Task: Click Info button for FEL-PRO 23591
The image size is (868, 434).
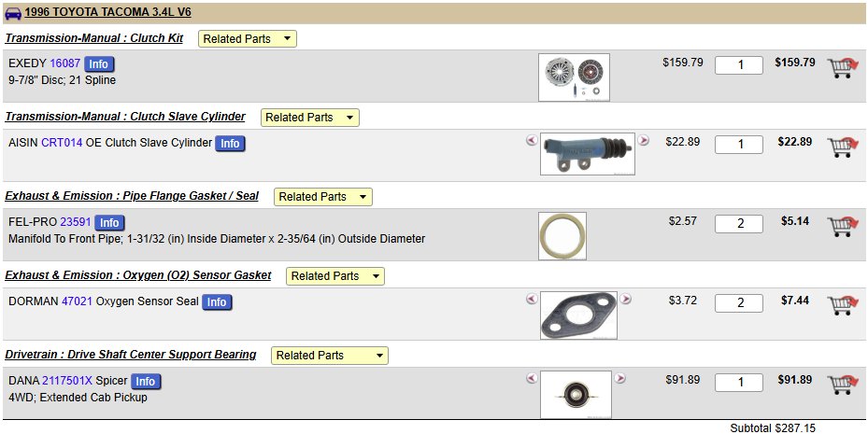Action: click(x=109, y=223)
